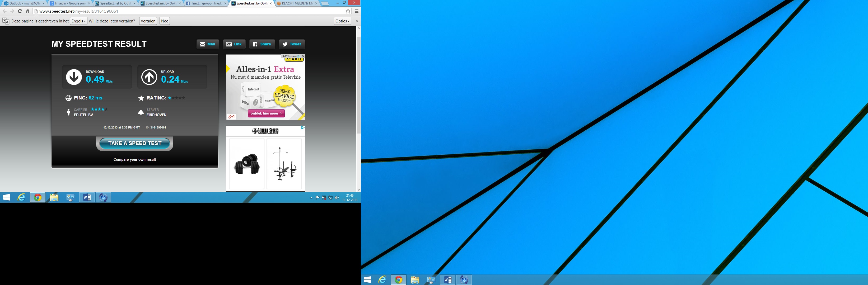868x285 pixels.
Task: Open the Chrome hamburger menu icon
Action: (357, 11)
